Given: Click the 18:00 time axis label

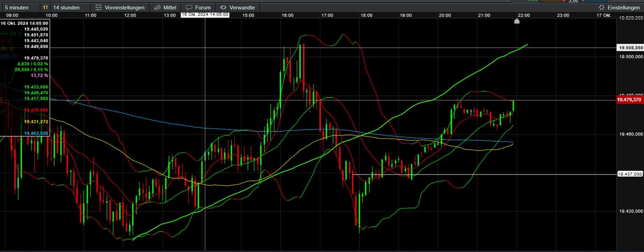Looking at the screenshot, I should [367, 15].
